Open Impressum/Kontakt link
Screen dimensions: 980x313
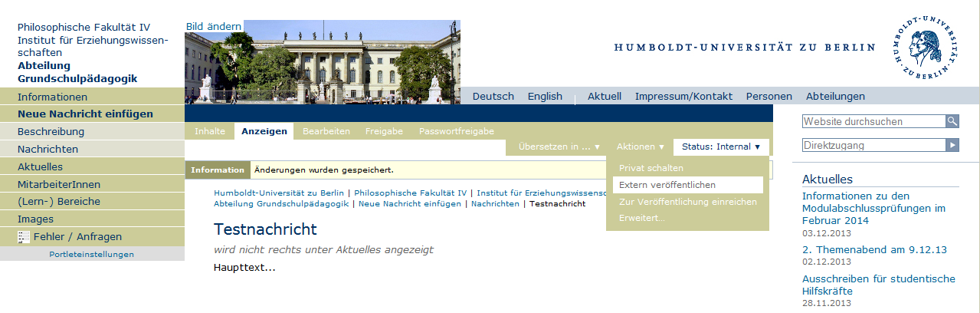click(x=683, y=96)
